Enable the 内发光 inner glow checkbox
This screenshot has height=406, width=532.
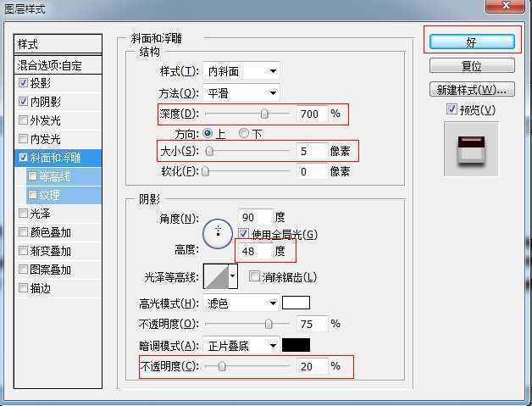click(23, 138)
